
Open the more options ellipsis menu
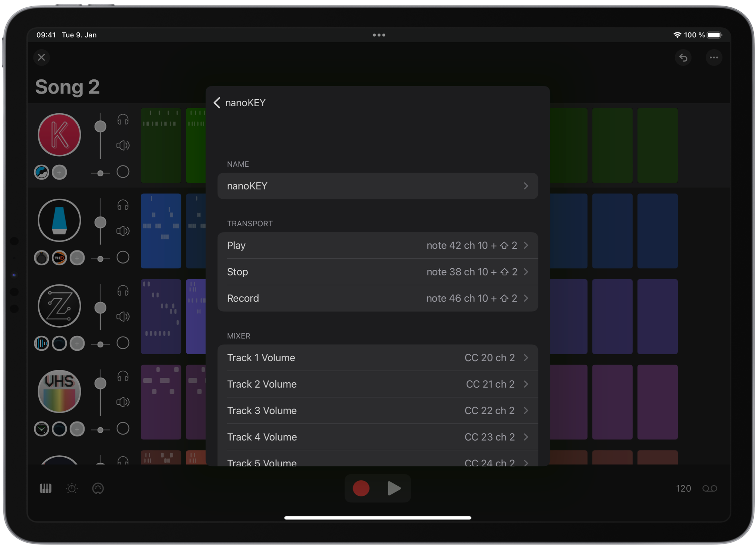click(x=714, y=57)
